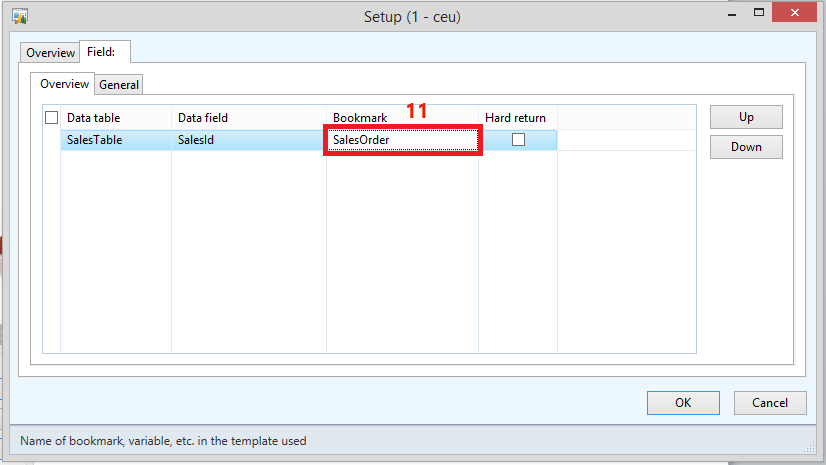Enable Hard return for the SalesTable row
This screenshot has height=465, width=826.
pyautogui.click(x=518, y=140)
